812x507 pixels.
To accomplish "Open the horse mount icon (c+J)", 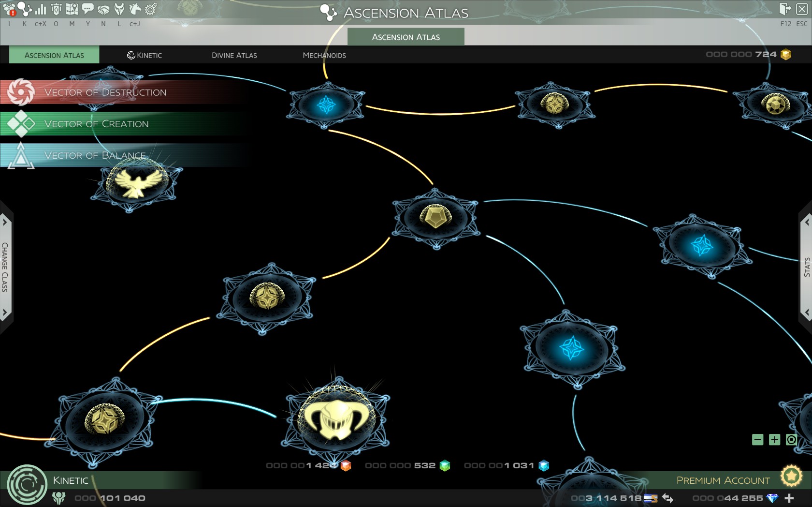I will pos(135,9).
